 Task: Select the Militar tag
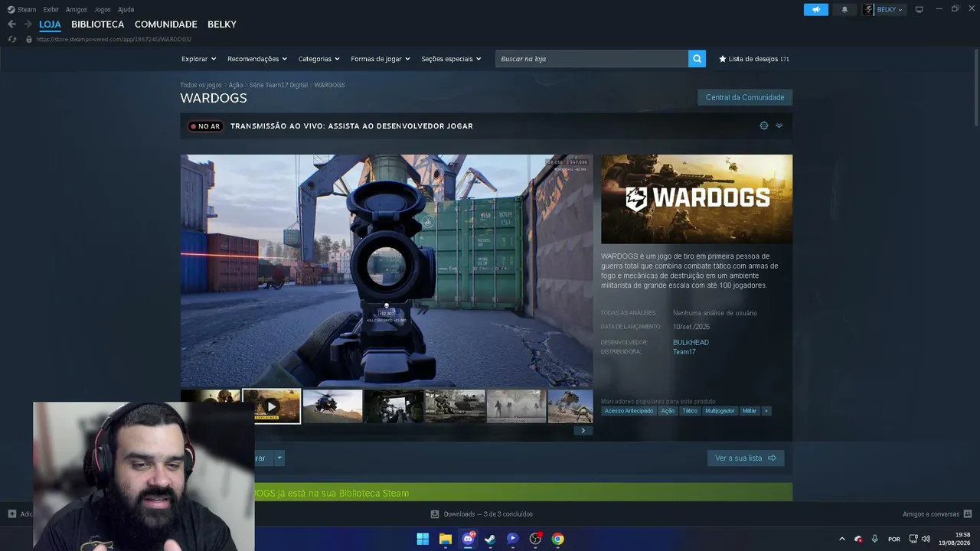click(x=750, y=411)
